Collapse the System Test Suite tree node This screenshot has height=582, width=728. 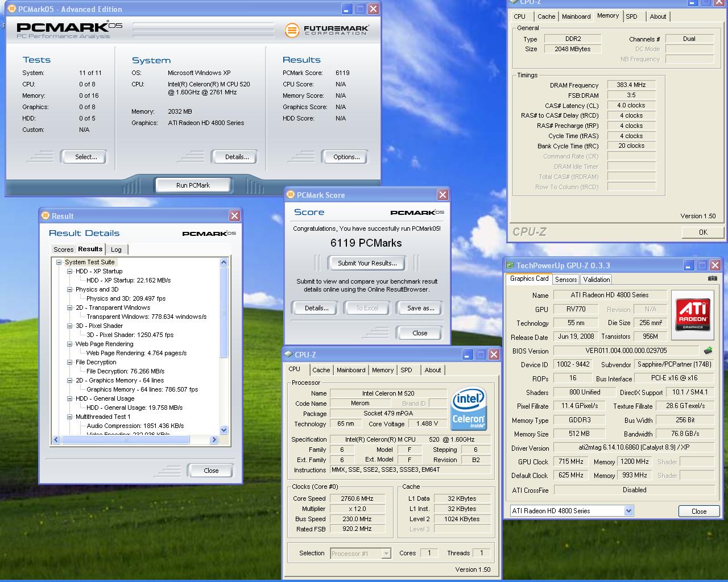click(59, 262)
